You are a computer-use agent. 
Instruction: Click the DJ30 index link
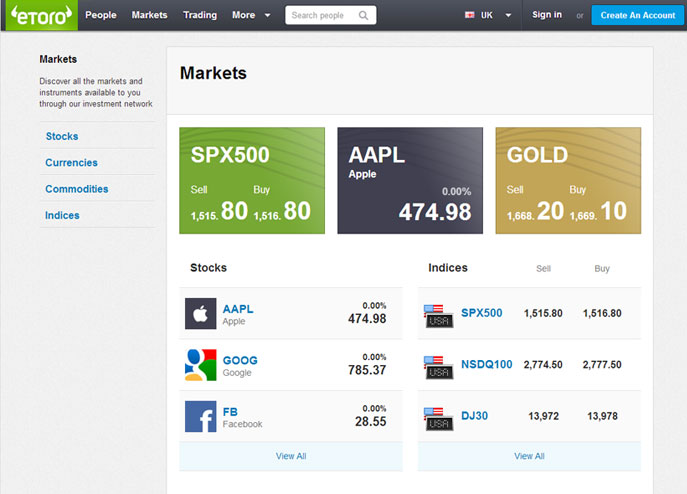[x=474, y=416]
